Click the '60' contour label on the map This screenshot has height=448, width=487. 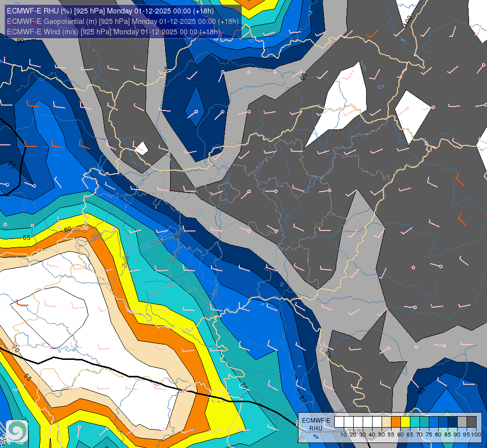tap(67, 229)
